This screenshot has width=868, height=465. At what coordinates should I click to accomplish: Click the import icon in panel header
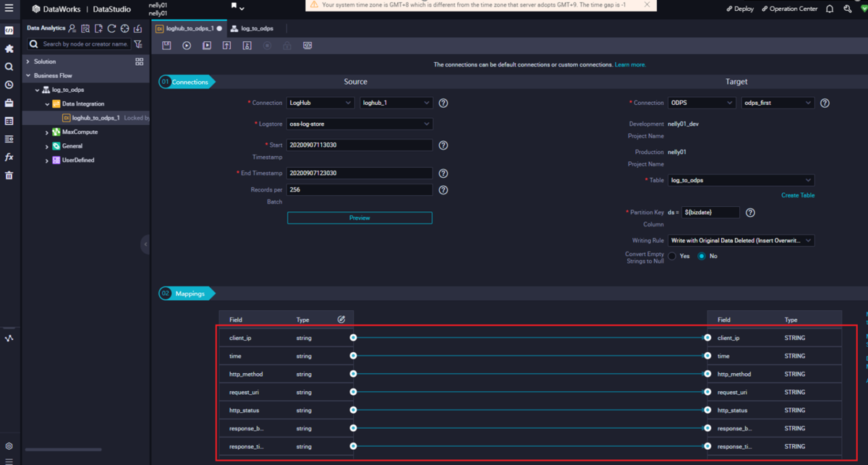click(x=137, y=28)
